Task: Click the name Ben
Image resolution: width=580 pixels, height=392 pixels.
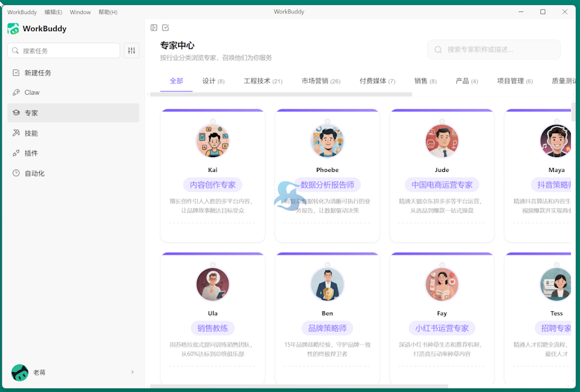Action: pyautogui.click(x=327, y=313)
